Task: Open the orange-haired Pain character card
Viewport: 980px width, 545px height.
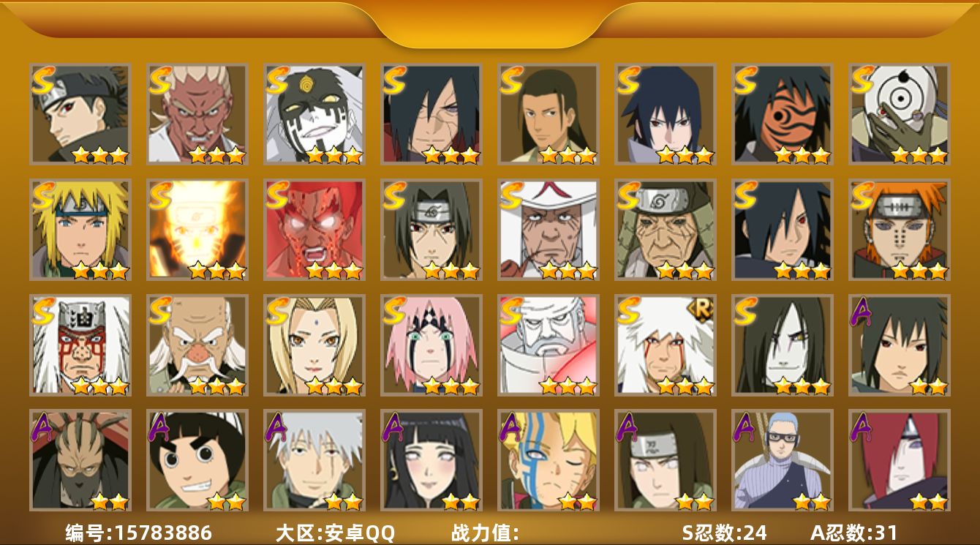Action: coord(900,230)
